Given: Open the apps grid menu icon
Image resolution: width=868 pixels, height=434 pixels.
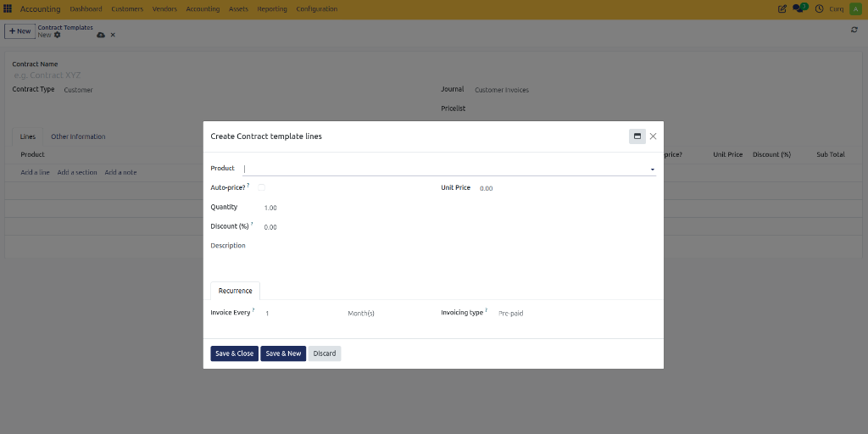Looking at the screenshot, I should pyautogui.click(x=8, y=8).
